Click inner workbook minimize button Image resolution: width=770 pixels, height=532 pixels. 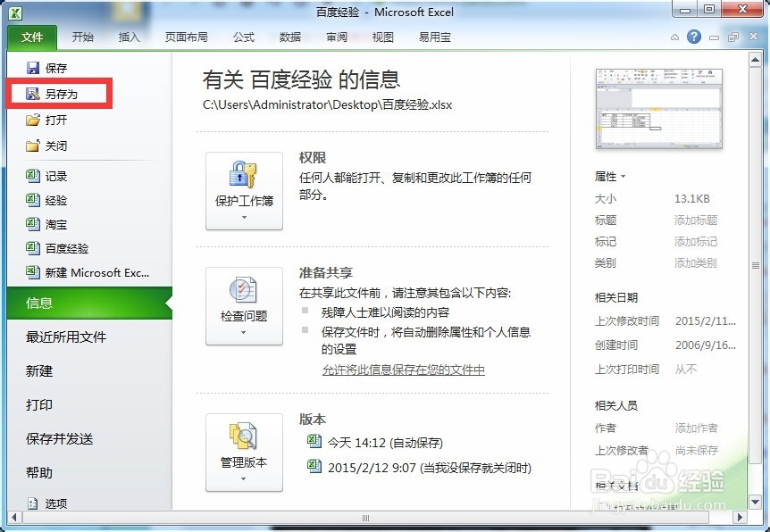point(714,37)
